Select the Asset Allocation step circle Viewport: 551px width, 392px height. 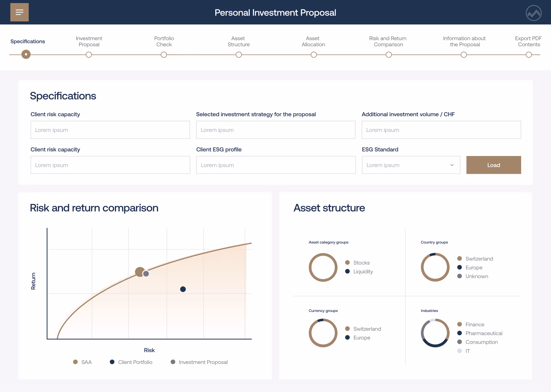click(x=314, y=55)
